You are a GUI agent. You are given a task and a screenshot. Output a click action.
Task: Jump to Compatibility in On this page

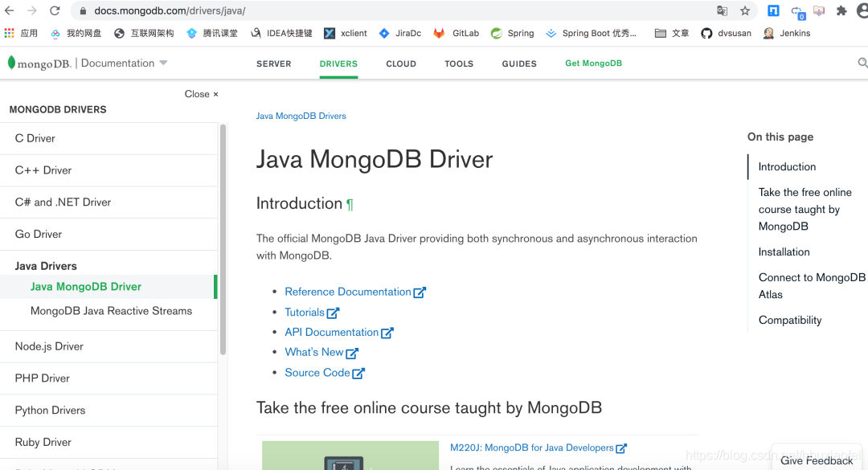(x=790, y=320)
